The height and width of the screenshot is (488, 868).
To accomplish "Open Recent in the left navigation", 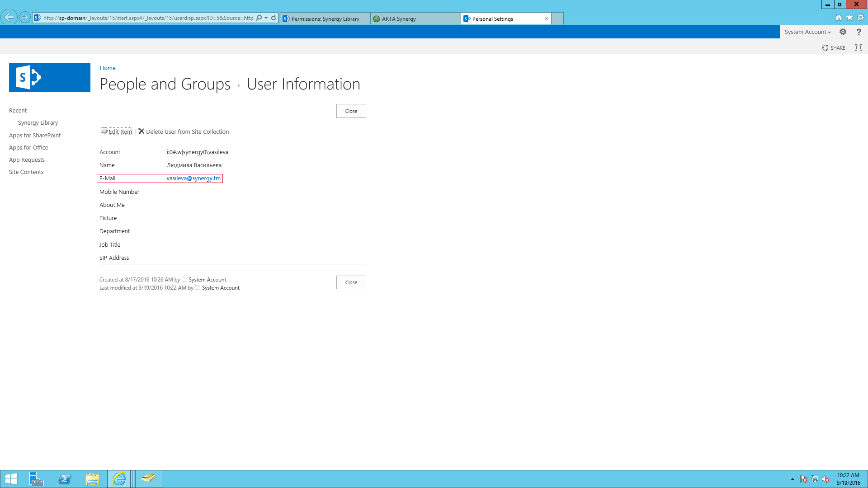I will coord(18,111).
